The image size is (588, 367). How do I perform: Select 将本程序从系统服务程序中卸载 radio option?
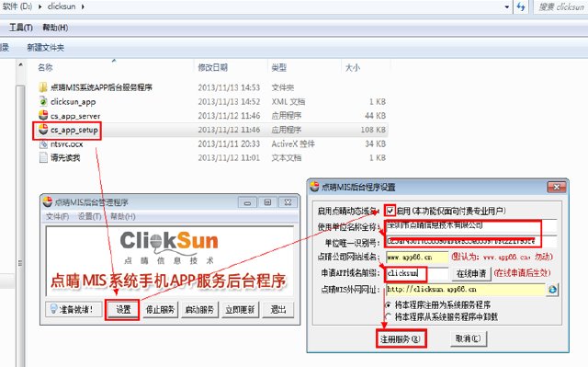pyautogui.click(x=389, y=316)
